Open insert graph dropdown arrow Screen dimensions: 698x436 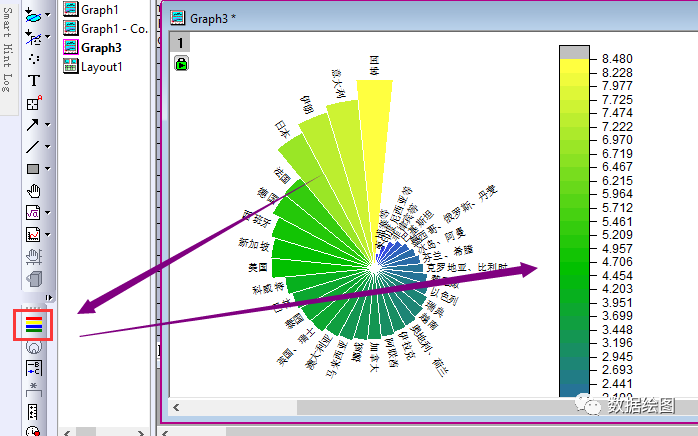47,234
